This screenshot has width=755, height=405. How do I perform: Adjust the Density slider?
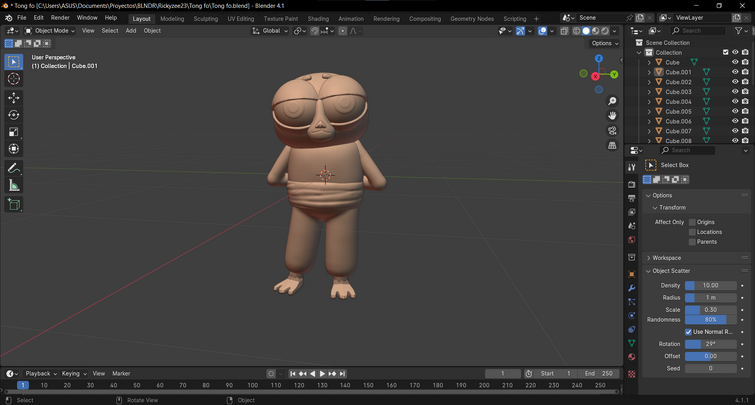click(711, 286)
